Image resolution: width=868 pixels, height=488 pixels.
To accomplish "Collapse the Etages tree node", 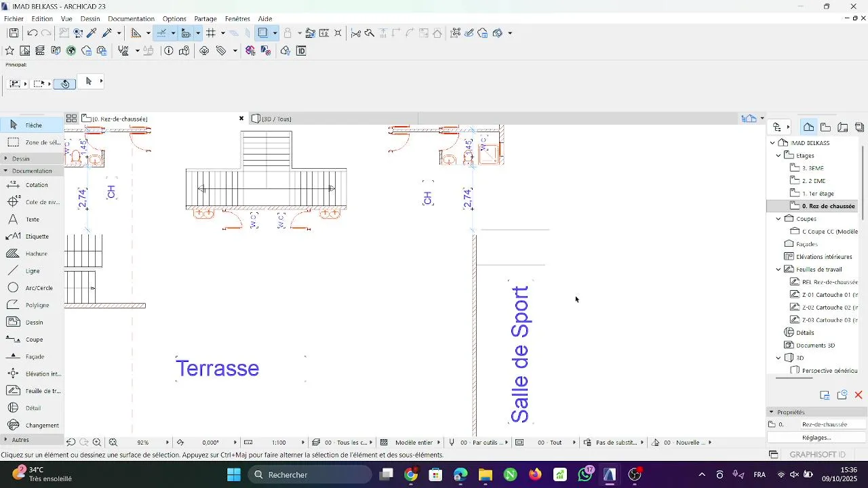I will (x=779, y=156).
